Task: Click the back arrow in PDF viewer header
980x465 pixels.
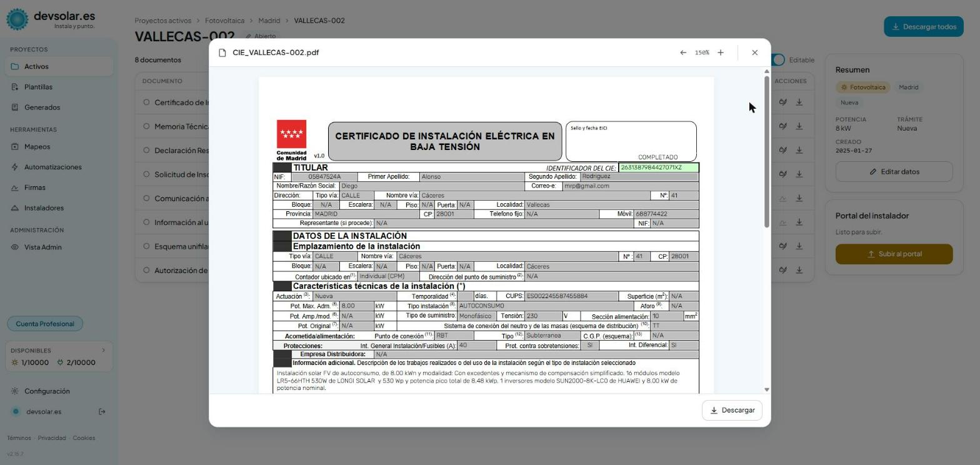Action: click(683, 52)
